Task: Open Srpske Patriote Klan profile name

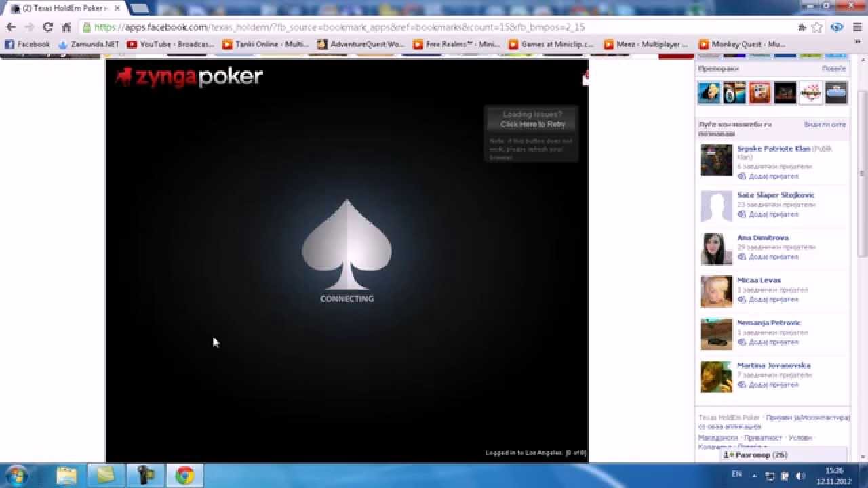Action: coord(774,148)
